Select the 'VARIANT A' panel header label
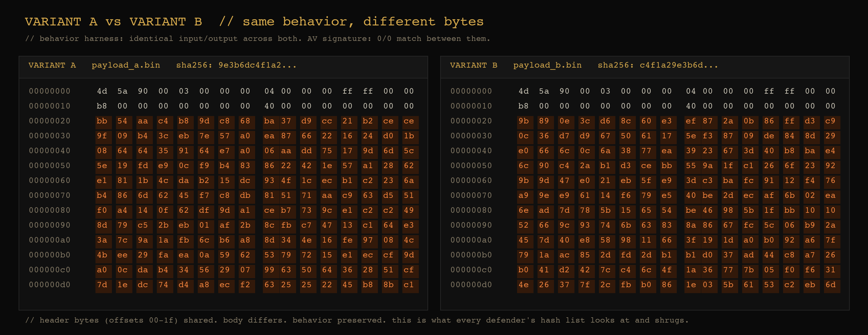The width and height of the screenshot is (868, 335). pos(52,65)
